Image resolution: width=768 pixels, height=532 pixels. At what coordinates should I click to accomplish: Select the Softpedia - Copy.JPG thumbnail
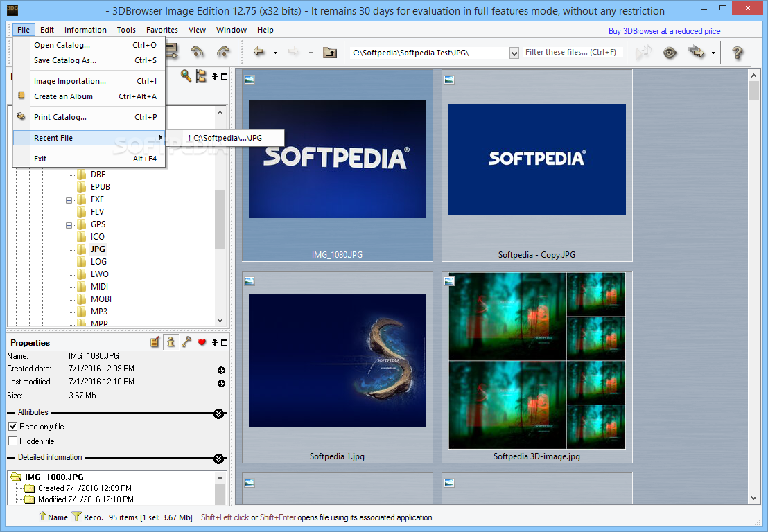click(x=536, y=166)
